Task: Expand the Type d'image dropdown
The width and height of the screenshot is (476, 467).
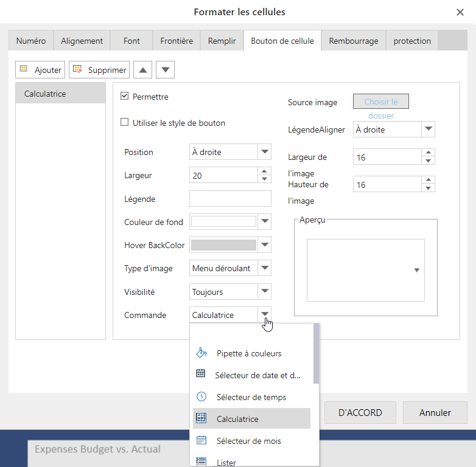Action: click(264, 268)
